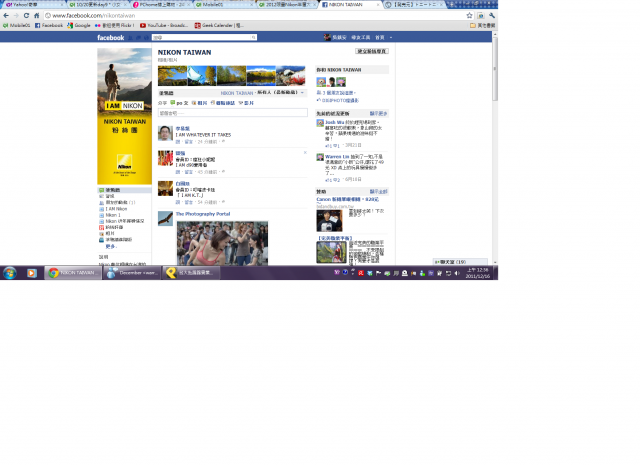Open the second photo thumbnail with blue sky
The width and height of the screenshot is (640, 465).
[x=202, y=76]
